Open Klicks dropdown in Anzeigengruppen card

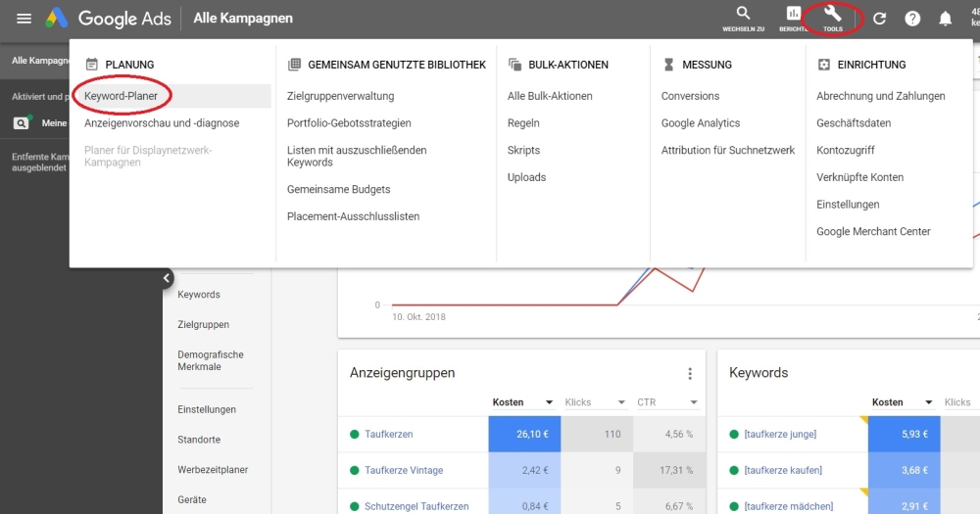point(595,402)
